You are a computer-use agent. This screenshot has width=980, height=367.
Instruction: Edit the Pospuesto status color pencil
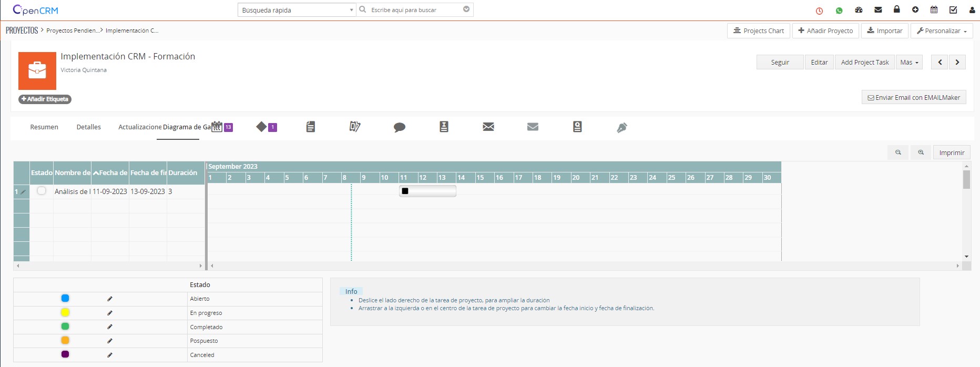tap(110, 341)
